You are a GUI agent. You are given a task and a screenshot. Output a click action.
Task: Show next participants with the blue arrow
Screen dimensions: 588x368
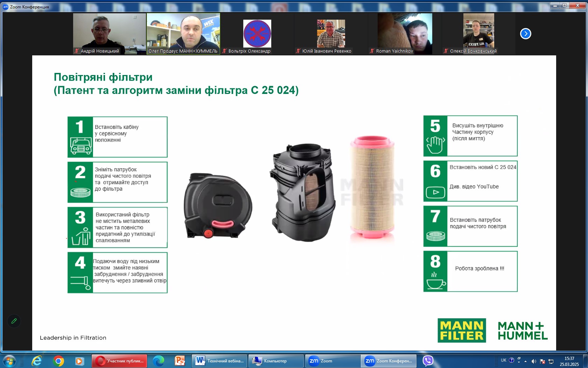(x=525, y=34)
